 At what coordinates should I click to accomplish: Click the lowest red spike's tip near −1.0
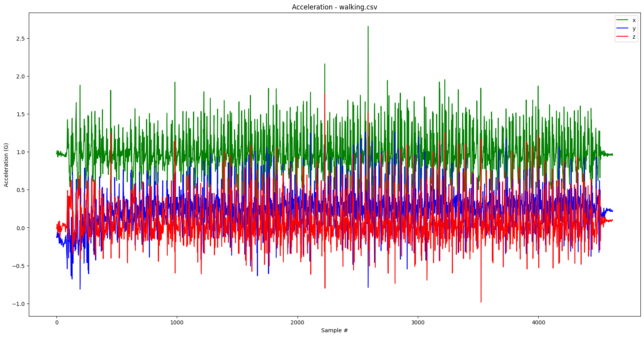481,302
